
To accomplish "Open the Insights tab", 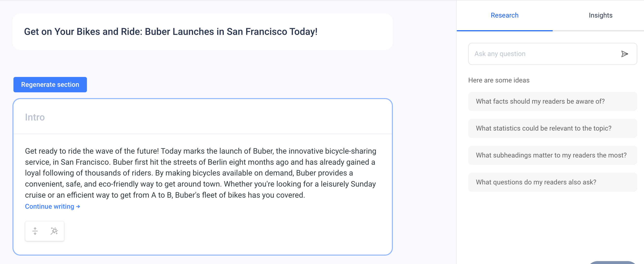I will click(600, 15).
